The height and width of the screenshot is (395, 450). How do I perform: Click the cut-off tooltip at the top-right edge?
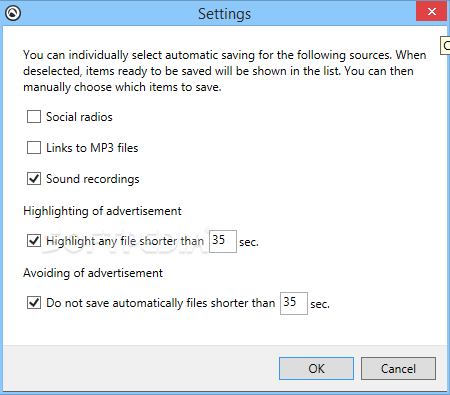(x=445, y=46)
